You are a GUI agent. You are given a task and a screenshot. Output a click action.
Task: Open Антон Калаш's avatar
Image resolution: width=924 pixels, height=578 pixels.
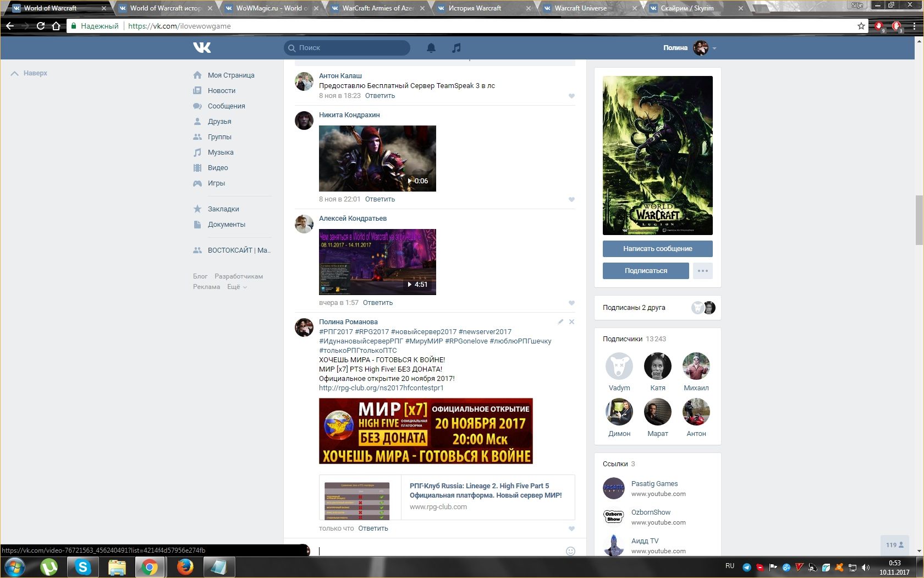pos(304,81)
